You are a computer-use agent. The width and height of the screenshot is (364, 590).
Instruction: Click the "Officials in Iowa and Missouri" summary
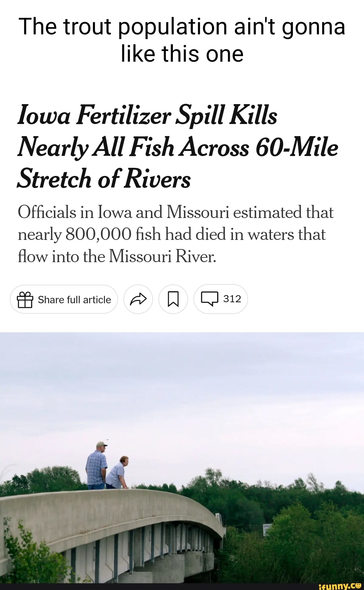point(175,213)
